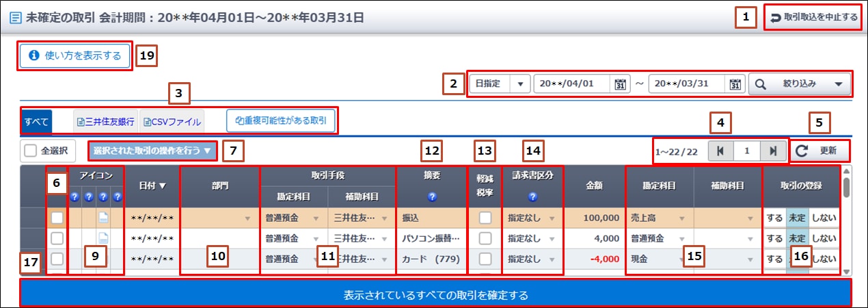
Task: Set 取引の登録 to しない in the 現金 row
Action: 824,259
